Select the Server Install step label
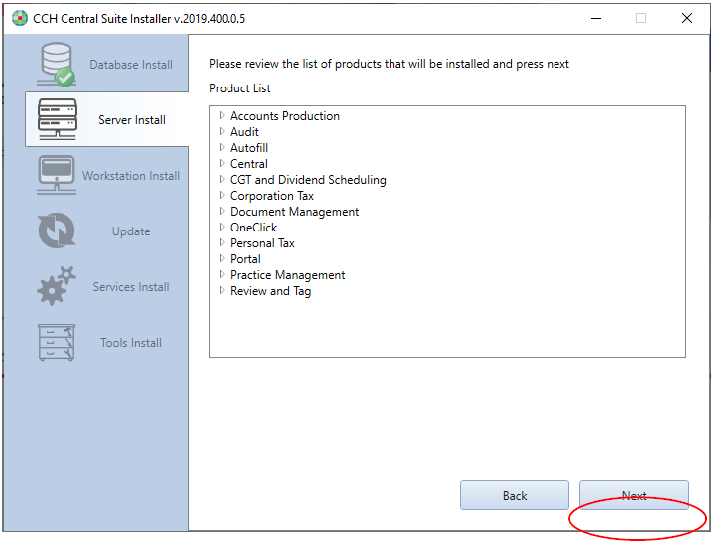The width and height of the screenshot is (721, 543). point(132,120)
